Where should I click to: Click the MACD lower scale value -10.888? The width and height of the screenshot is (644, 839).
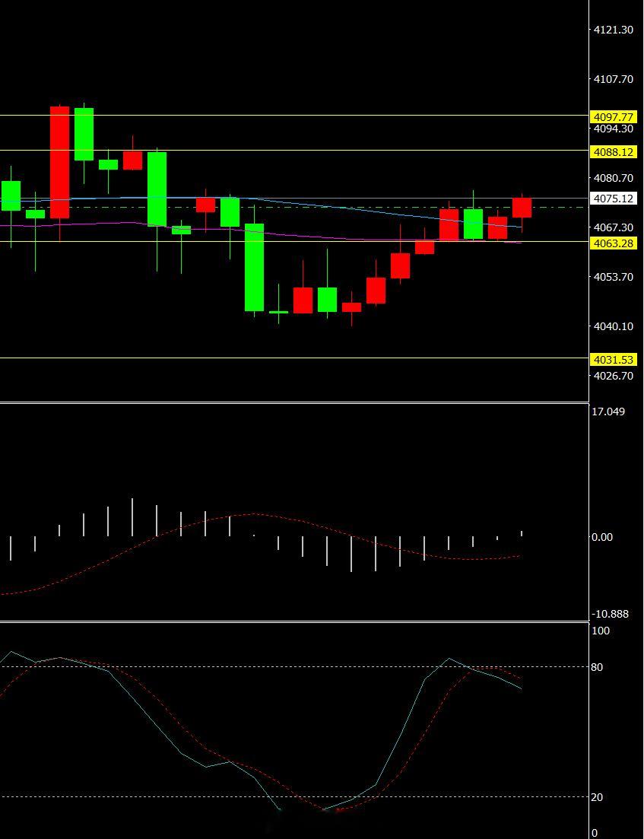click(610, 614)
